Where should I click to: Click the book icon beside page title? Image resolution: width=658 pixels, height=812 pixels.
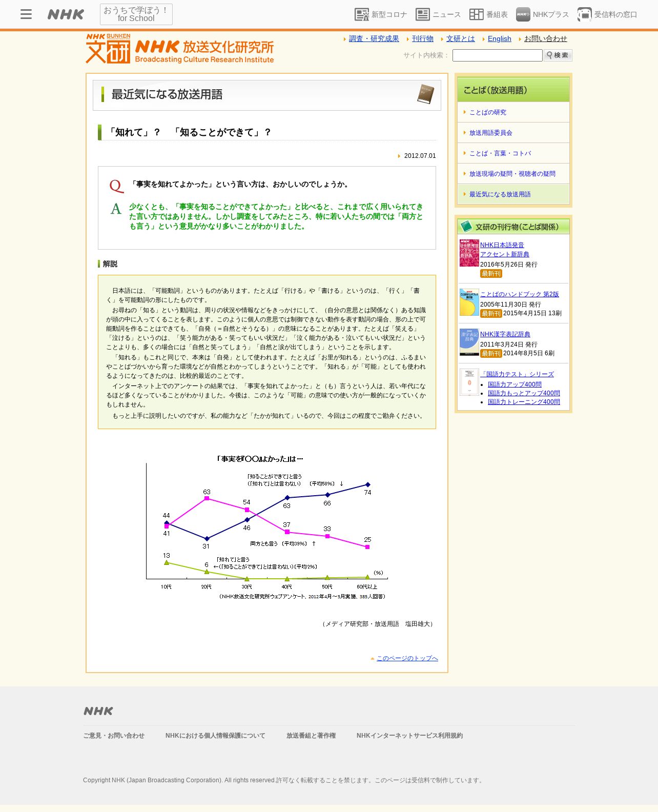pyautogui.click(x=425, y=94)
